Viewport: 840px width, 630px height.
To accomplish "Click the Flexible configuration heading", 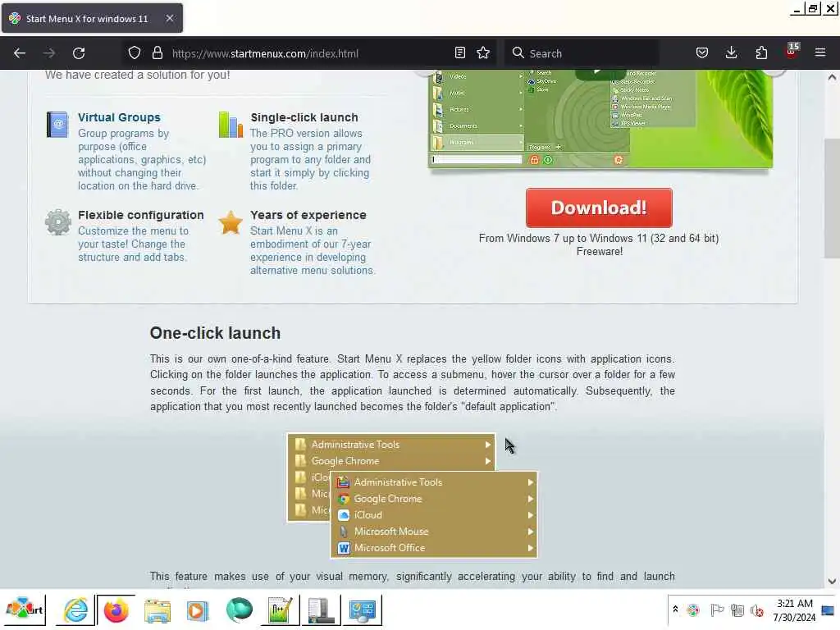I will tap(141, 215).
